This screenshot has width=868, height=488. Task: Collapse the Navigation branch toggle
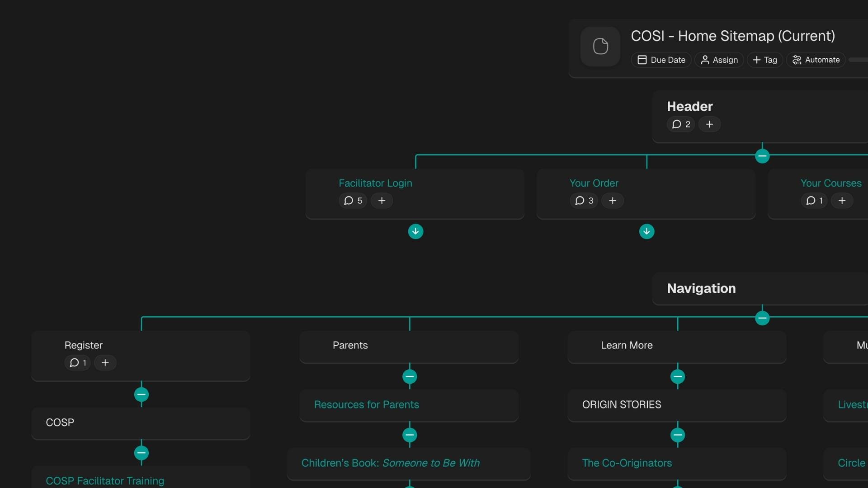coord(762,318)
